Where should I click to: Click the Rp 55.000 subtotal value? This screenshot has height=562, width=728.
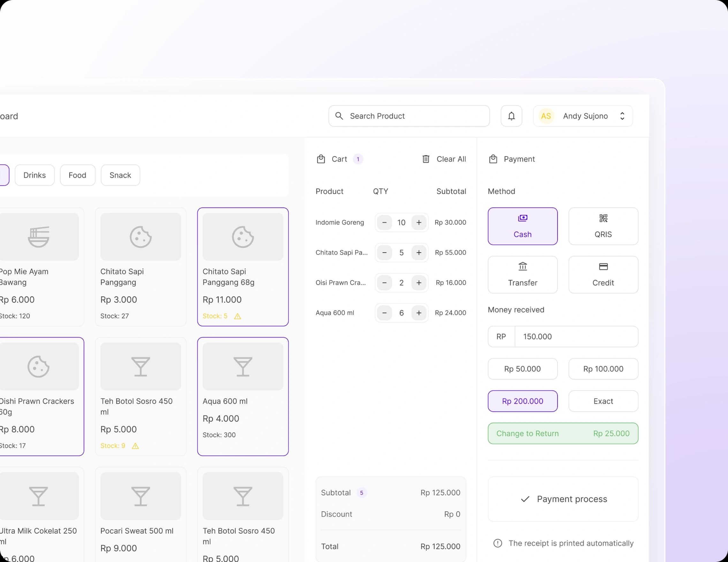point(450,253)
